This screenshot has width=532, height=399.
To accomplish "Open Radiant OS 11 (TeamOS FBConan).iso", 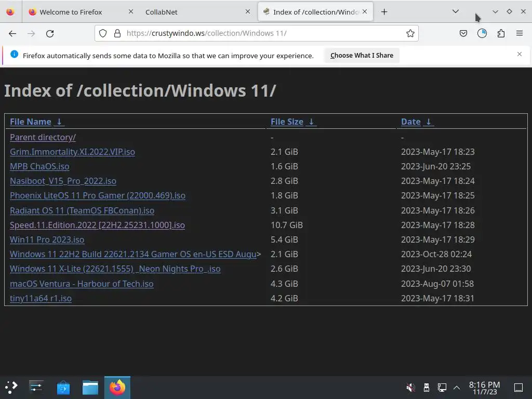I will point(82,211).
